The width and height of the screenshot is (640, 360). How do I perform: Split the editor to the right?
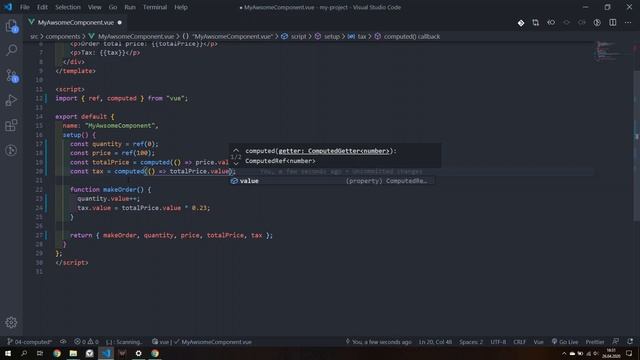(x=613, y=23)
